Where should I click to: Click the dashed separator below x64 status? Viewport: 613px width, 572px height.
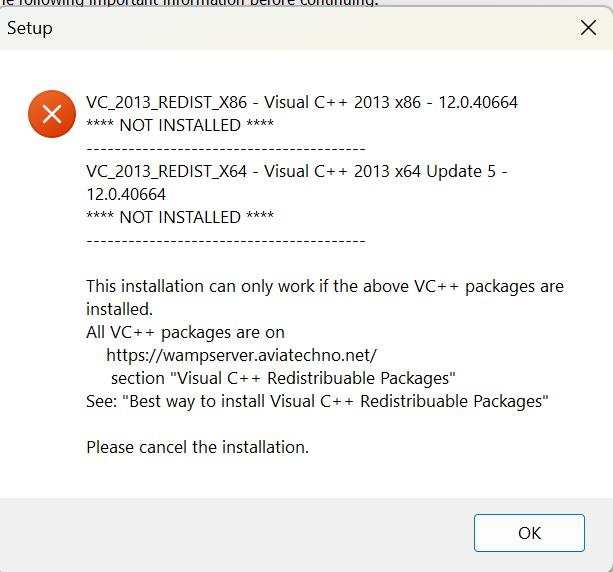[x=226, y=240]
